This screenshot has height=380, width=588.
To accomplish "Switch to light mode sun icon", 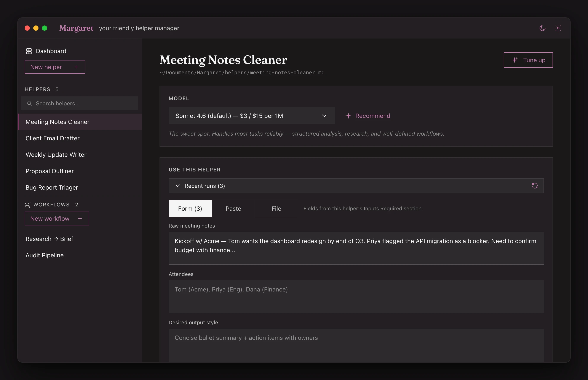I will click(x=558, y=28).
